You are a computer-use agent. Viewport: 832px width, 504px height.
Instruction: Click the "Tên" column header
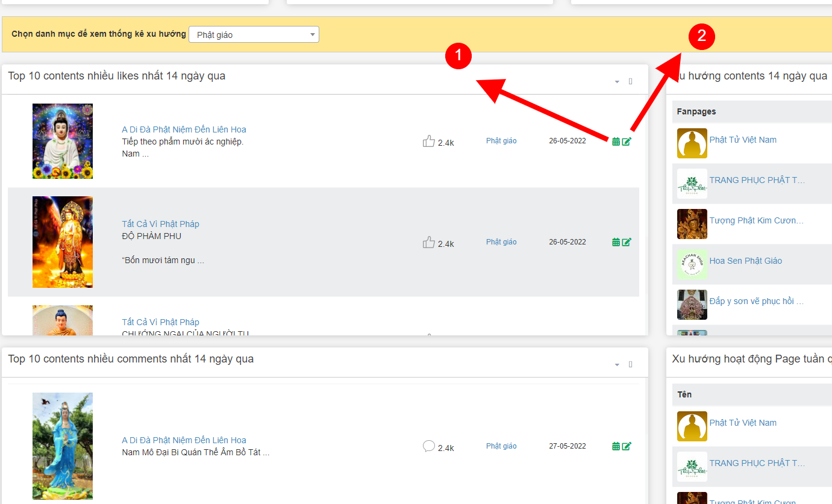[x=684, y=394]
